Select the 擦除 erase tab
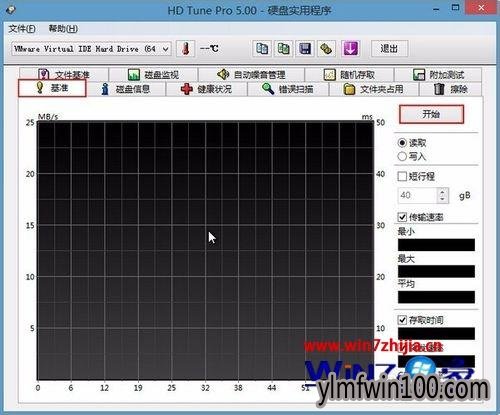 (x=450, y=89)
